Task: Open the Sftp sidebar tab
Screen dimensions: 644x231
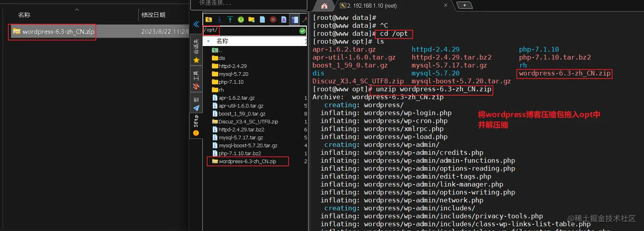Action: (196, 125)
